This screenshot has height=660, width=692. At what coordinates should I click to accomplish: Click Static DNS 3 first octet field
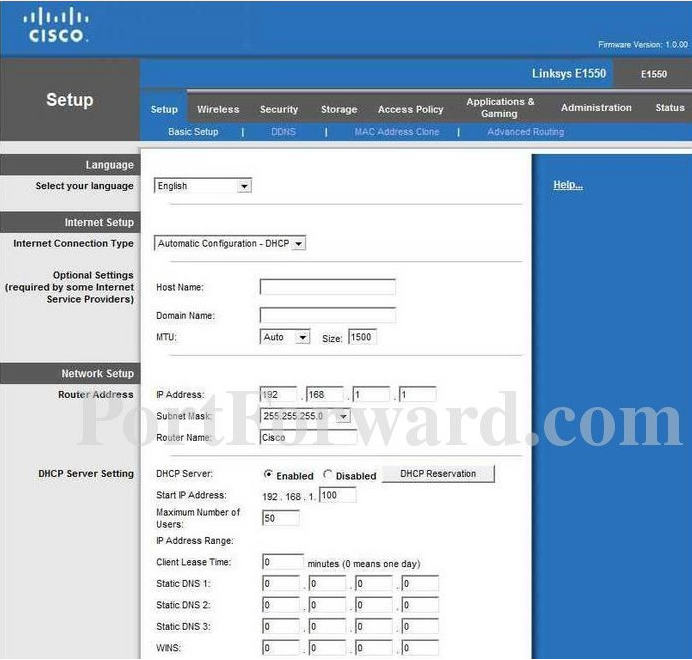[x=281, y=626]
